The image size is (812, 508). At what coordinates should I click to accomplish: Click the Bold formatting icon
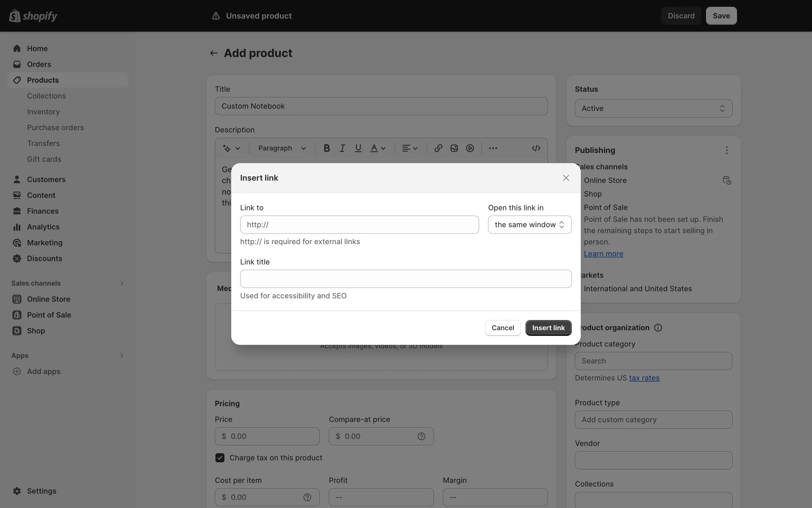[x=326, y=148]
